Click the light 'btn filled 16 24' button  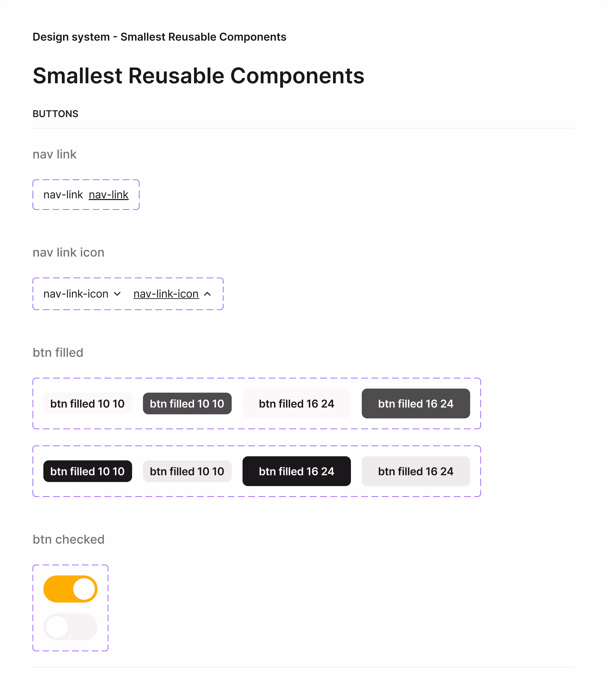click(296, 403)
